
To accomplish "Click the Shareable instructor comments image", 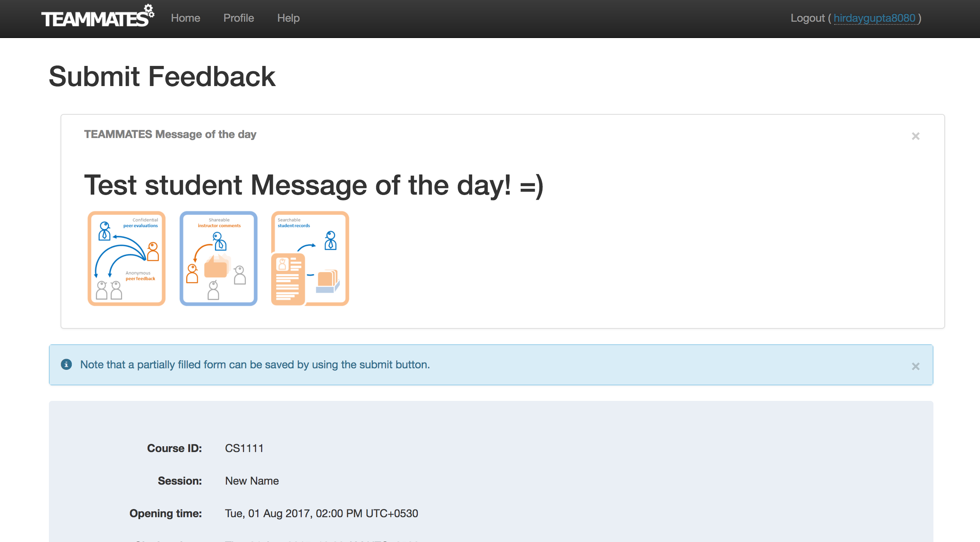I will click(x=218, y=259).
